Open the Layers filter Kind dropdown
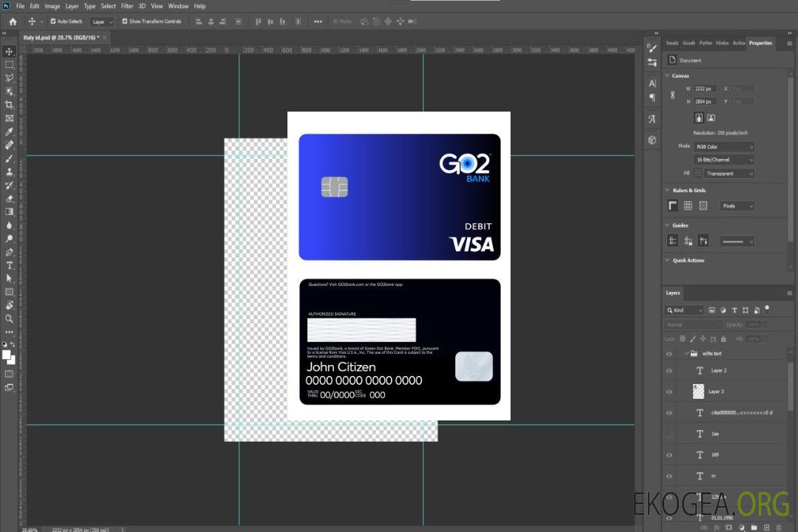This screenshot has width=798, height=532. coord(684,310)
